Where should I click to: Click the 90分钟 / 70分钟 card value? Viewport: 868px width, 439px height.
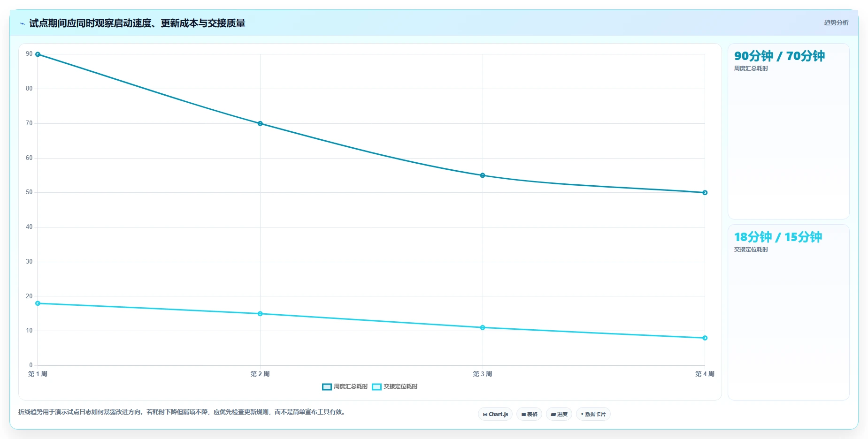pyautogui.click(x=779, y=56)
